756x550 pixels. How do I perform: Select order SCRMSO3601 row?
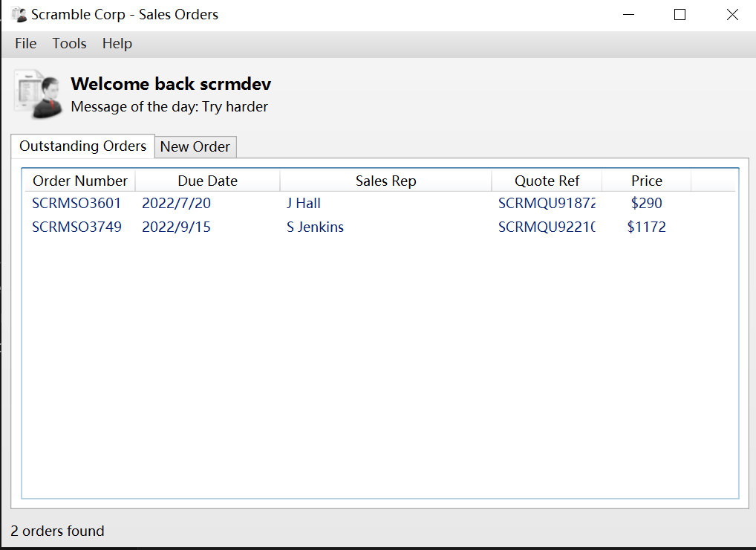click(x=76, y=203)
